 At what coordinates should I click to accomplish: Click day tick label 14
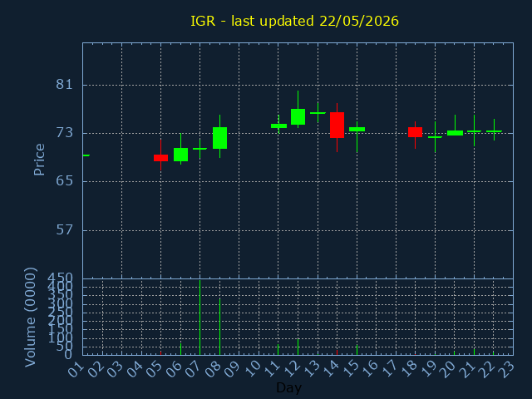point(331,369)
